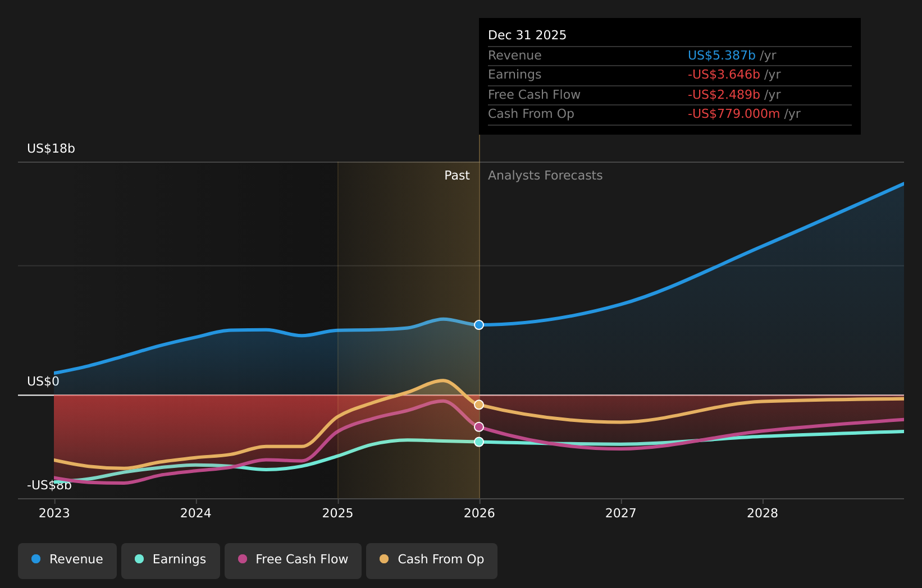Click the US$18b y-axis label

[51, 149]
